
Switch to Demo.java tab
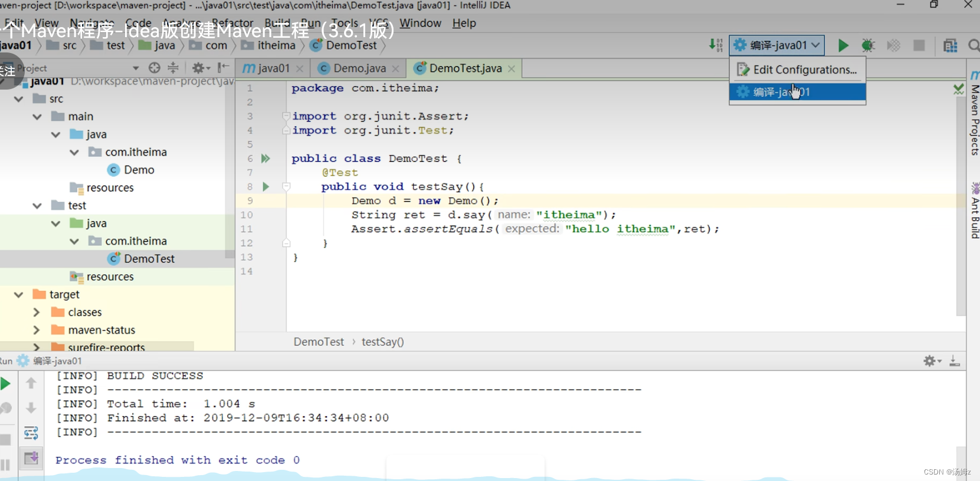359,68
